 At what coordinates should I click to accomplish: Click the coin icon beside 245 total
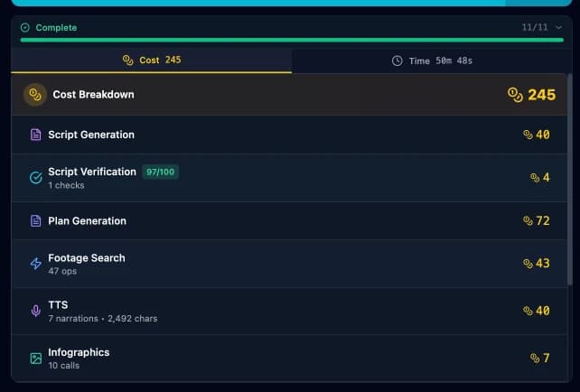(515, 95)
